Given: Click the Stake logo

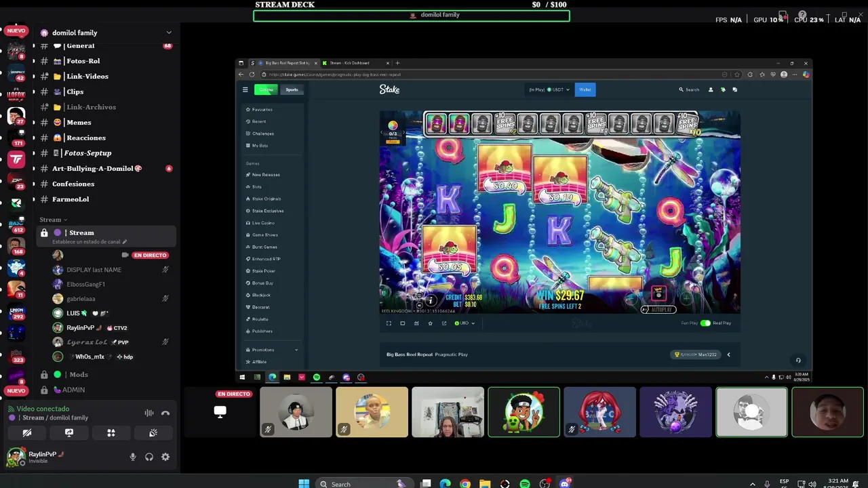Looking at the screenshot, I should (389, 89).
